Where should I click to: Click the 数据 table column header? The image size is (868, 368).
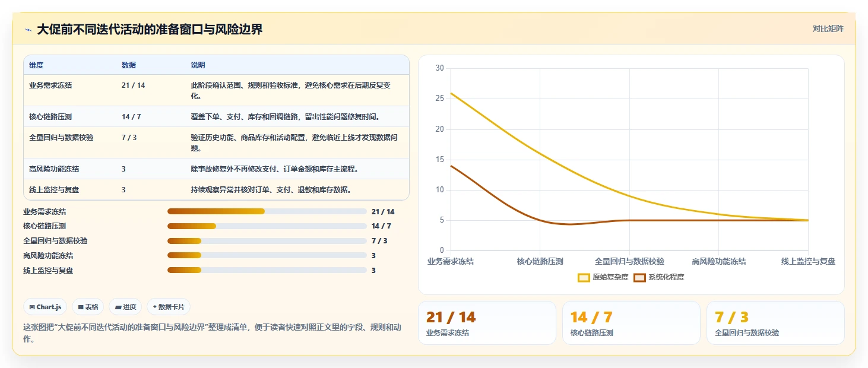click(x=129, y=65)
